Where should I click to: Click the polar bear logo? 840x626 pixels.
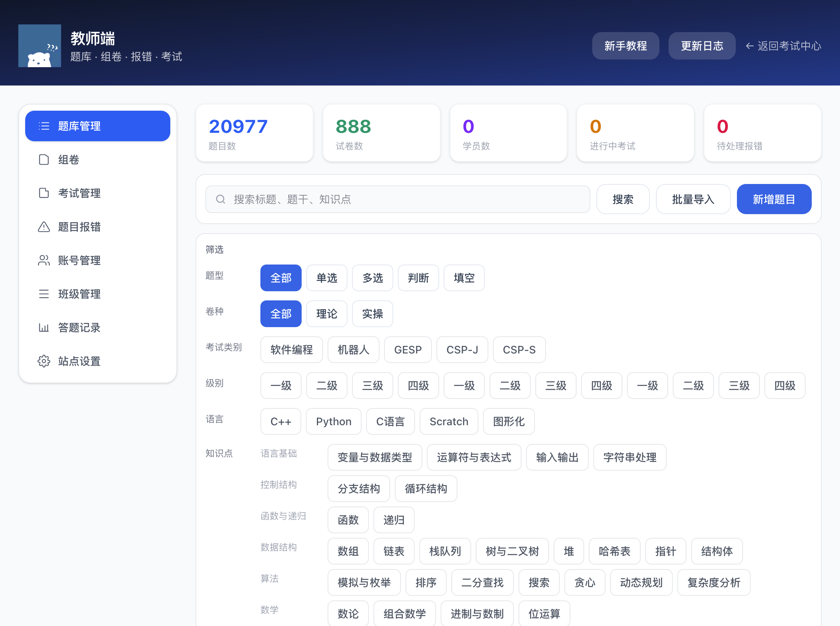[40, 46]
